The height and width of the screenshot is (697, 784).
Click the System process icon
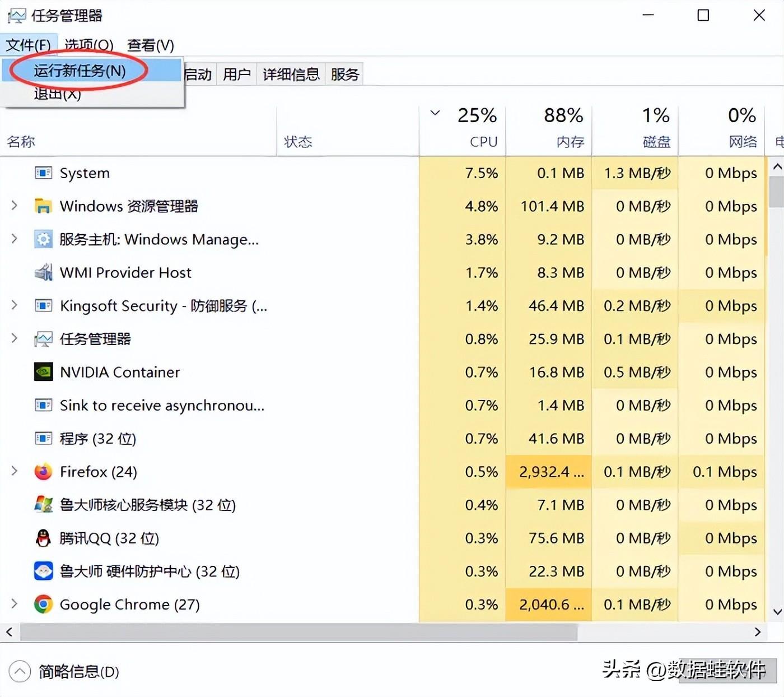tap(43, 173)
